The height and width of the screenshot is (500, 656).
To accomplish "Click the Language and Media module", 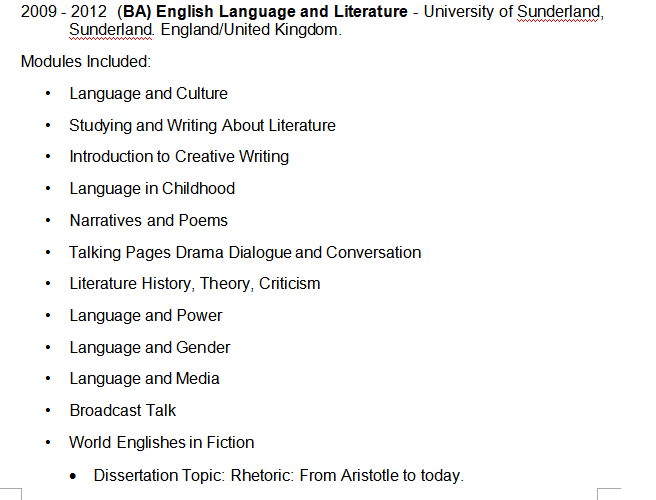I will (x=144, y=379).
